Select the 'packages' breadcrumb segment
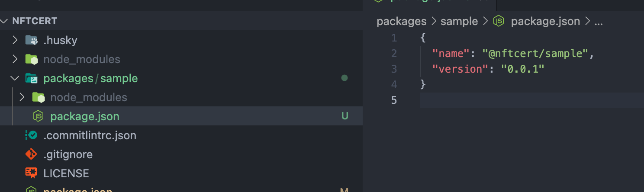 coord(402,21)
